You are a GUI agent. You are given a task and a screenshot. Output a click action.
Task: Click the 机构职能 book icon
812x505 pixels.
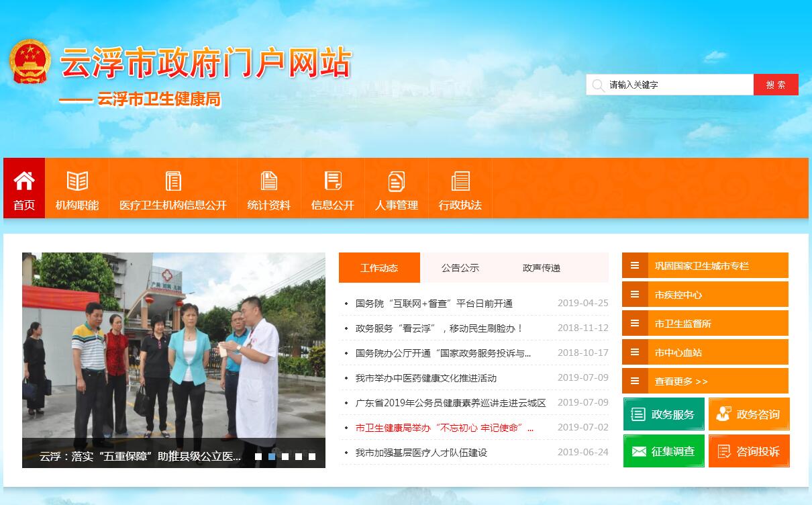pyautogui.click(x=77, y=181)
